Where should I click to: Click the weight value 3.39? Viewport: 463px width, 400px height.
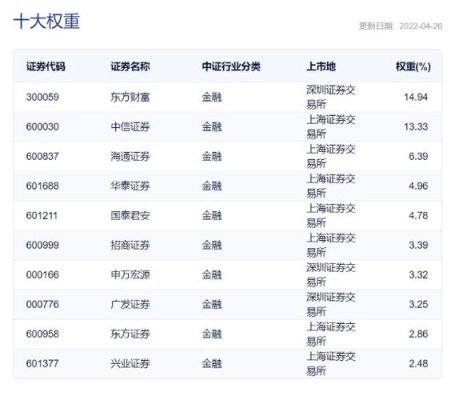click(418, 245)
